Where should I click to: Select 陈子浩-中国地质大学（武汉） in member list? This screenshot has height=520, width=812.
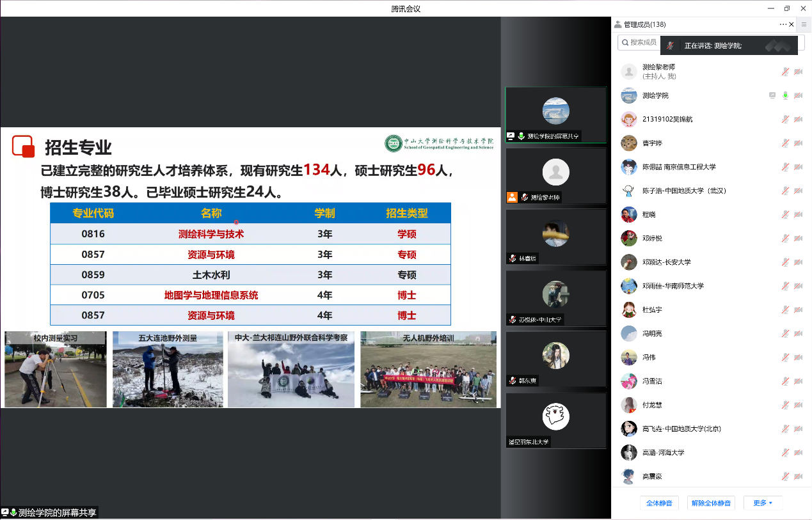[x=684, y=191]
